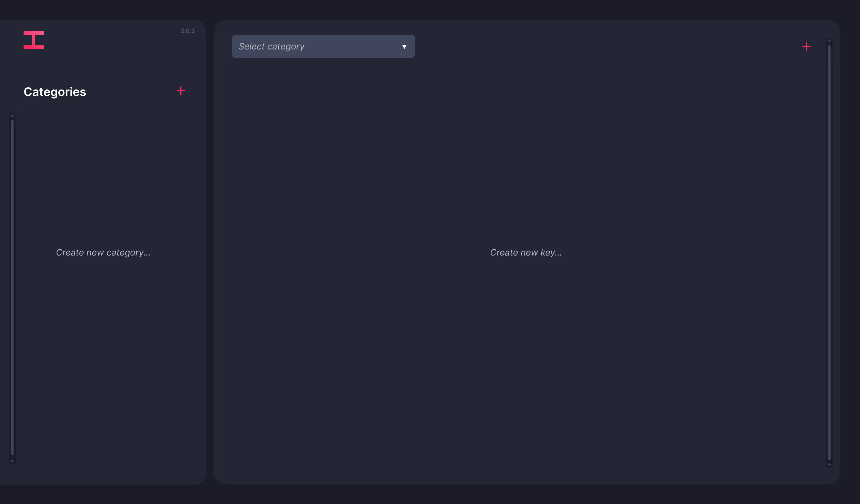Open the Select category dropdown
This screenshot has height=504, width=860.
[x=323, y=47]
